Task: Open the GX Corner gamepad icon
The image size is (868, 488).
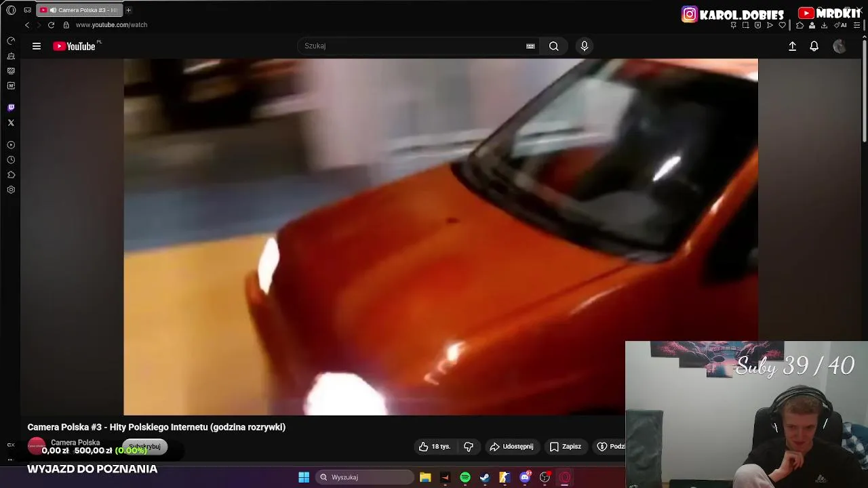Action: click(27, 10)
